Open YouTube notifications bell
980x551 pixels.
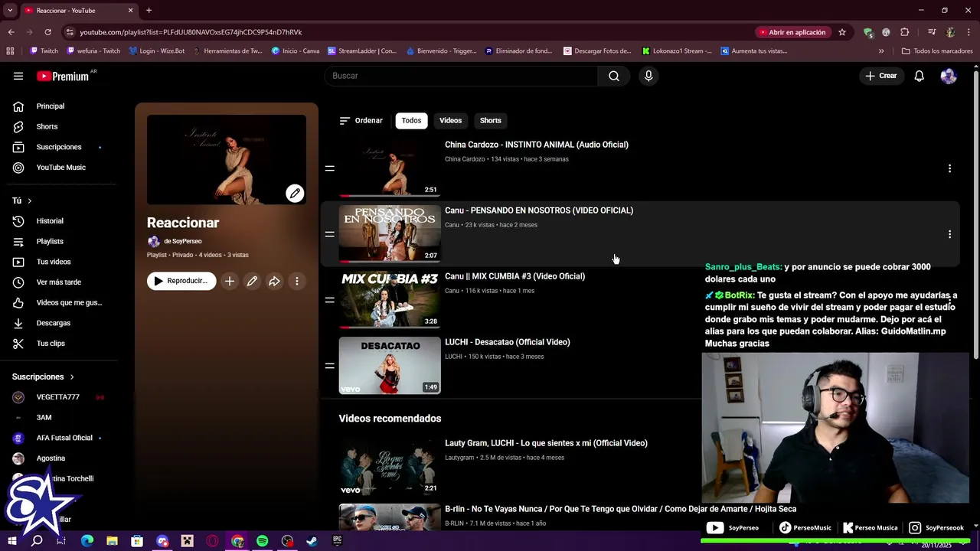[920, 76]
